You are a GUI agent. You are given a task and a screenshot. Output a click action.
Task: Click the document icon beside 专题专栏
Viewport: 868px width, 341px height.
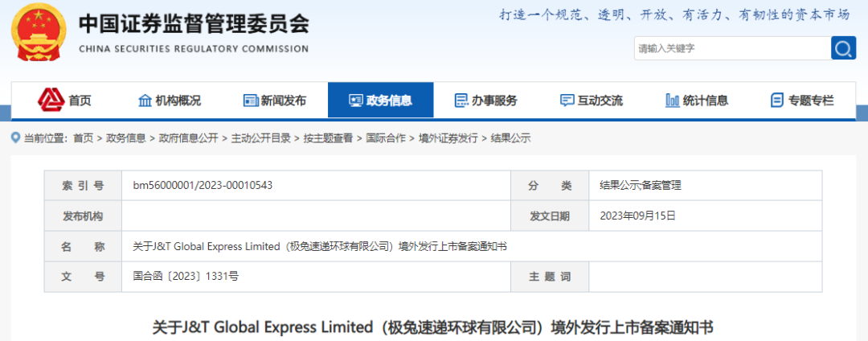(777, 101)
